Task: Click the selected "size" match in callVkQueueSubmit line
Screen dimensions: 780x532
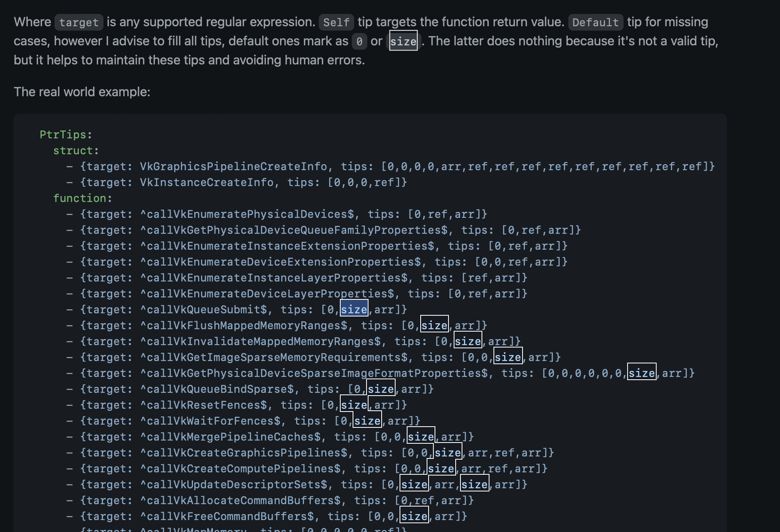Action: point(354,310)
